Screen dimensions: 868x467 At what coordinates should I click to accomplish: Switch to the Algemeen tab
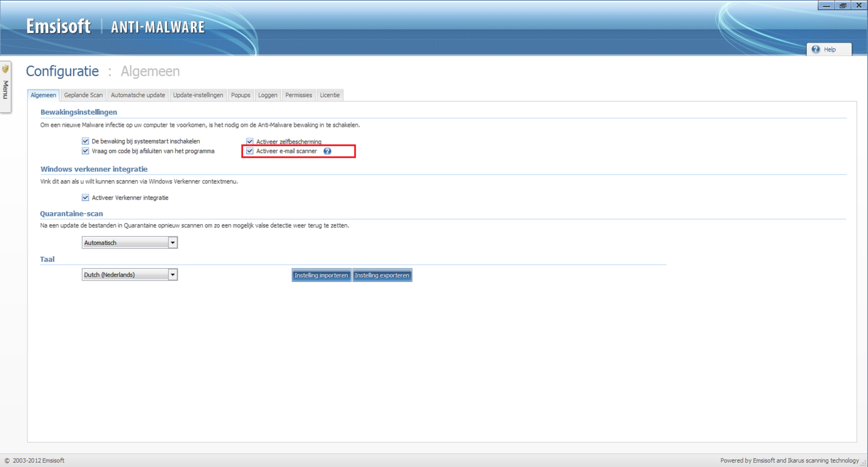pyautogui.click(x=43, y=95)
